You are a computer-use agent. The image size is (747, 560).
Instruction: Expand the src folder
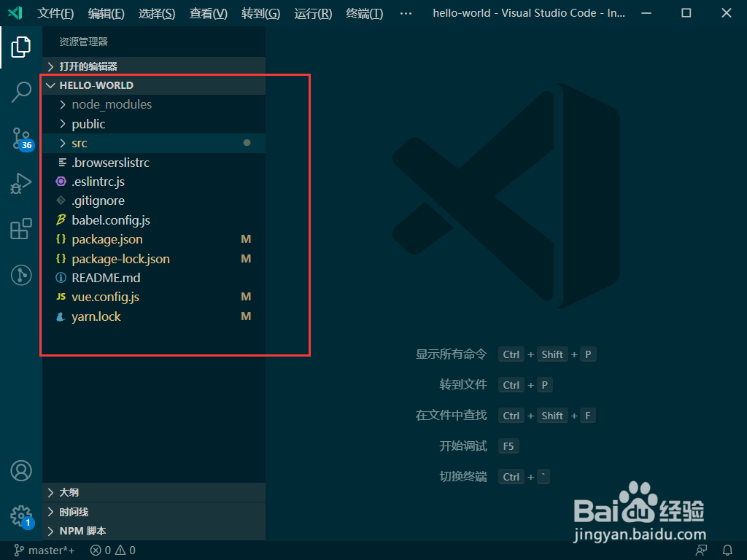click(x=154, y=143)
